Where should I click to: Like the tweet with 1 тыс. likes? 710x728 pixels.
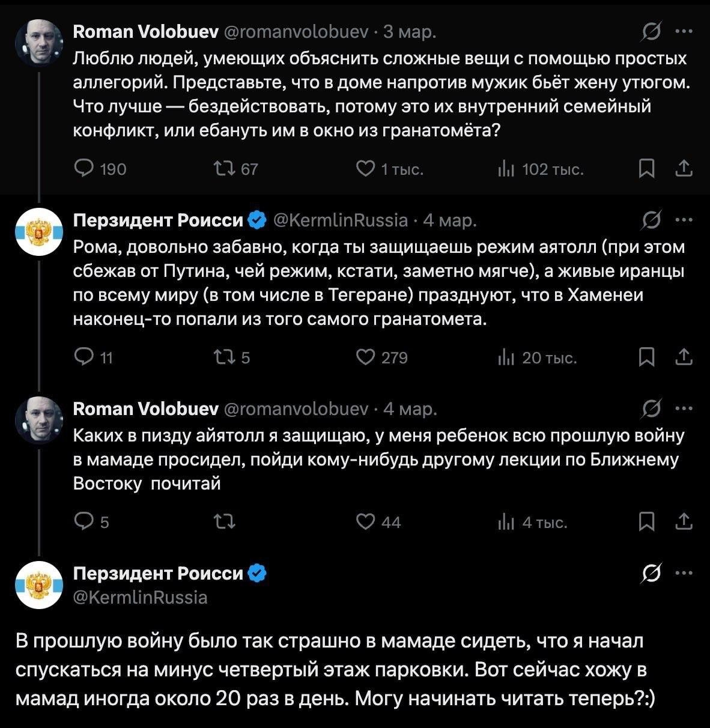(x=365, y=169)
